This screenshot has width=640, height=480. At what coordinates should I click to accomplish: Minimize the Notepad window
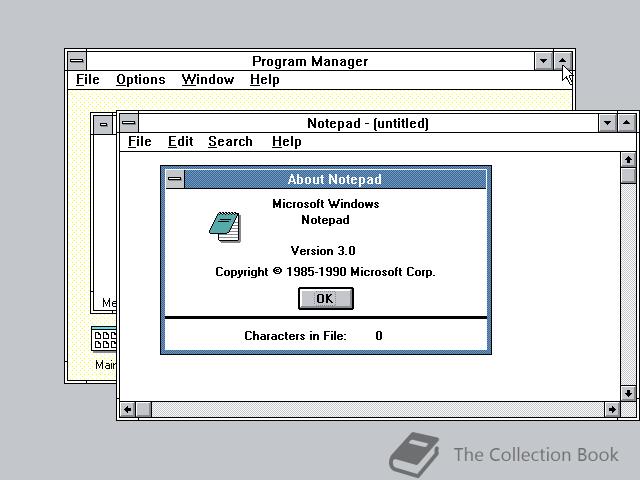point(607,123)
